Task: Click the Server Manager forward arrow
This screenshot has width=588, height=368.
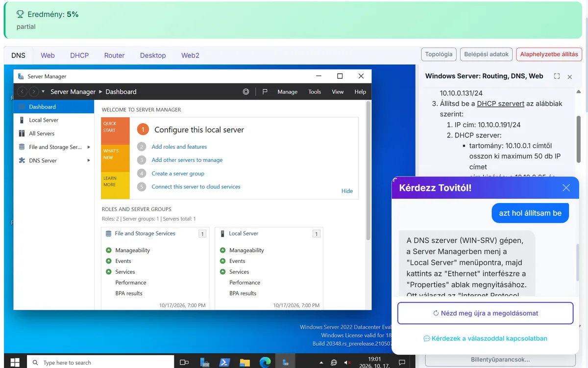Action: click(x=33, y=92)
